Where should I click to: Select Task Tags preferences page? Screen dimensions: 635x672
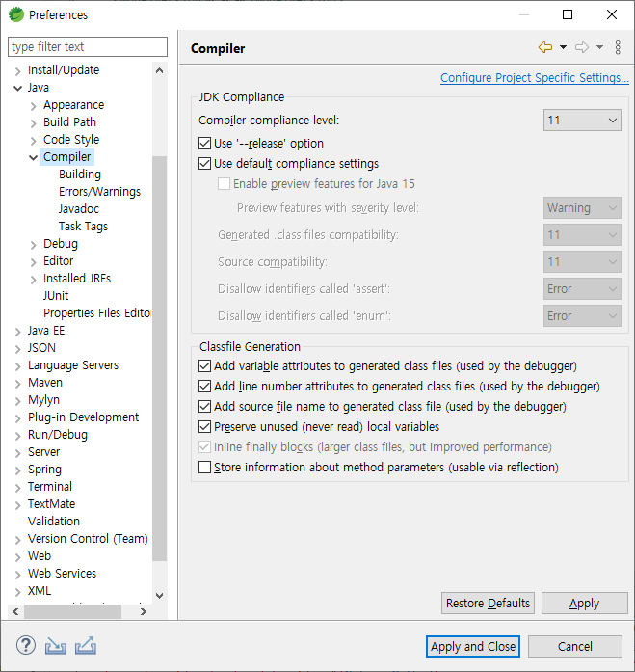[83, 227]
